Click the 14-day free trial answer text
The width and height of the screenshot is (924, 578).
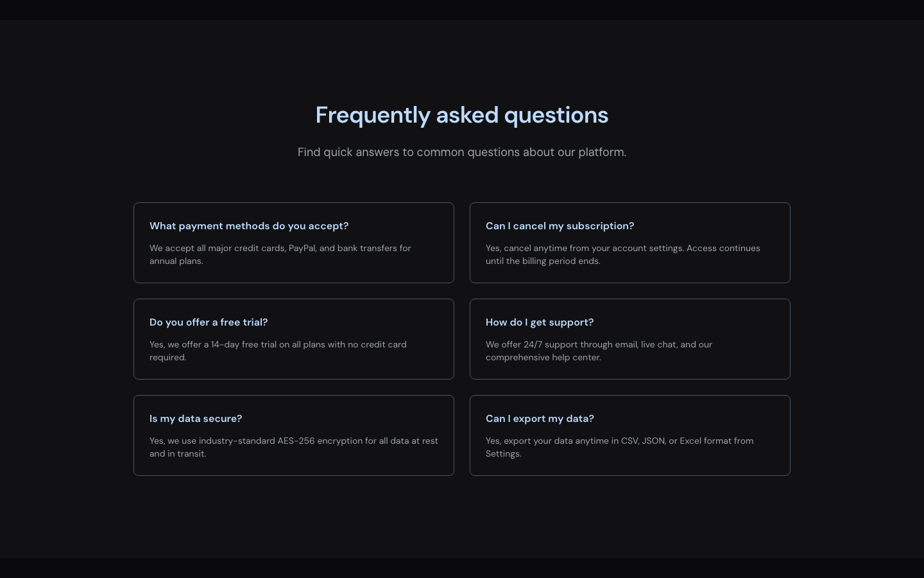278,351
